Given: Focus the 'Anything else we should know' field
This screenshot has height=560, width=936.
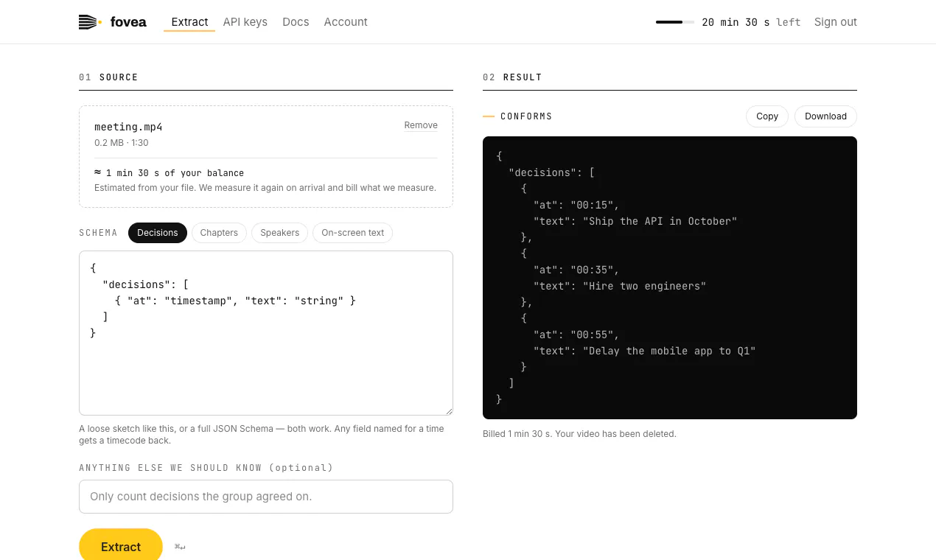Looking at the screenshot, I should click(266, 497).
